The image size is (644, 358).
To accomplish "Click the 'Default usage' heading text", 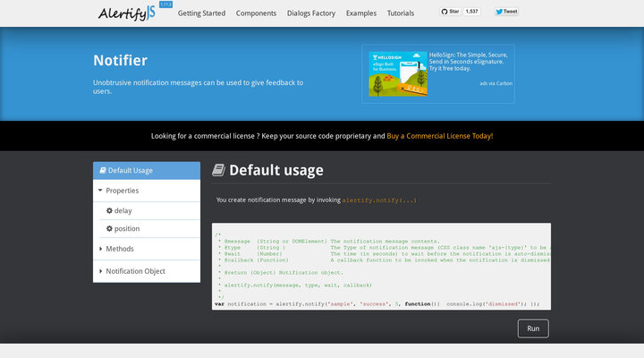I will point(276,170).
